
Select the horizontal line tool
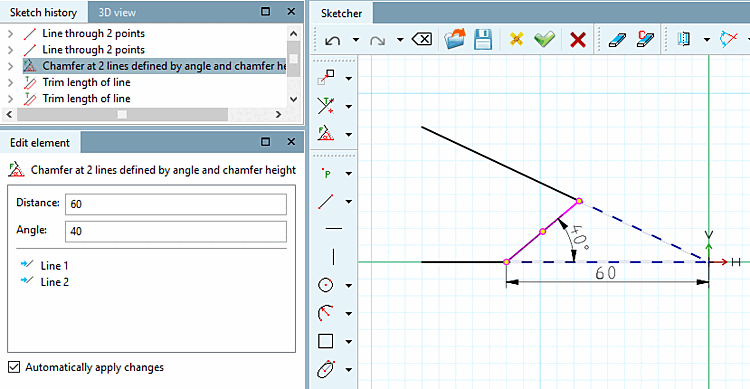pos(333,229)
